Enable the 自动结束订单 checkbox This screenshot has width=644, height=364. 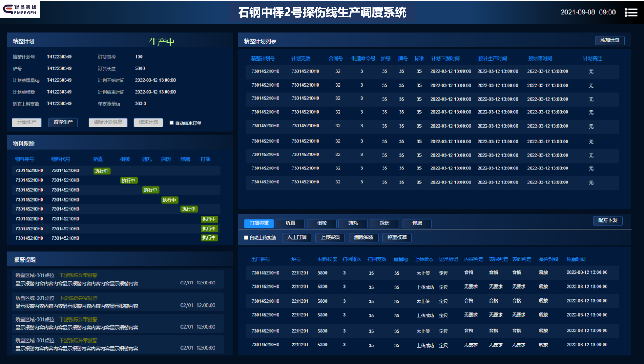click(172, 123)
